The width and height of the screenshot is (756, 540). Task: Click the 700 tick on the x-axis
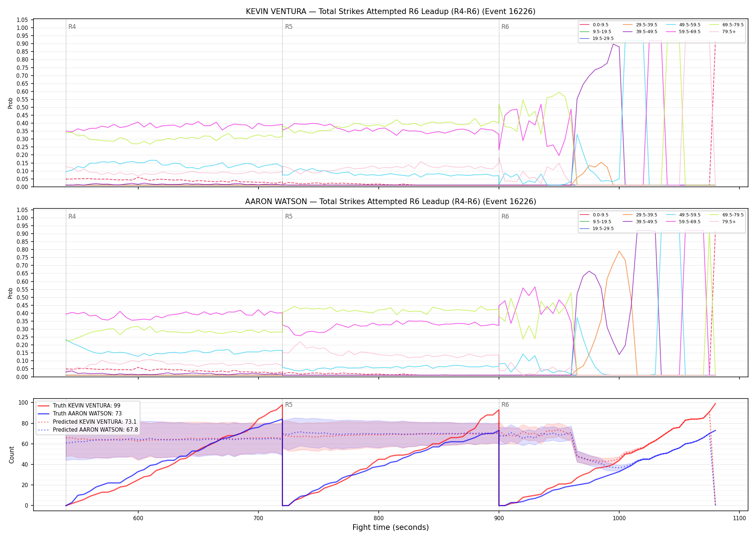pyautogui.click(x=258, y=518)
